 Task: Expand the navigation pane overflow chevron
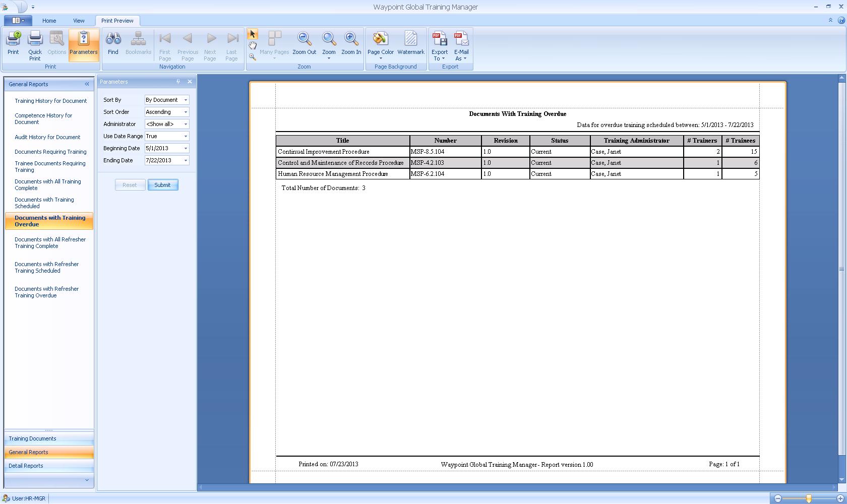tap(87, 480)
